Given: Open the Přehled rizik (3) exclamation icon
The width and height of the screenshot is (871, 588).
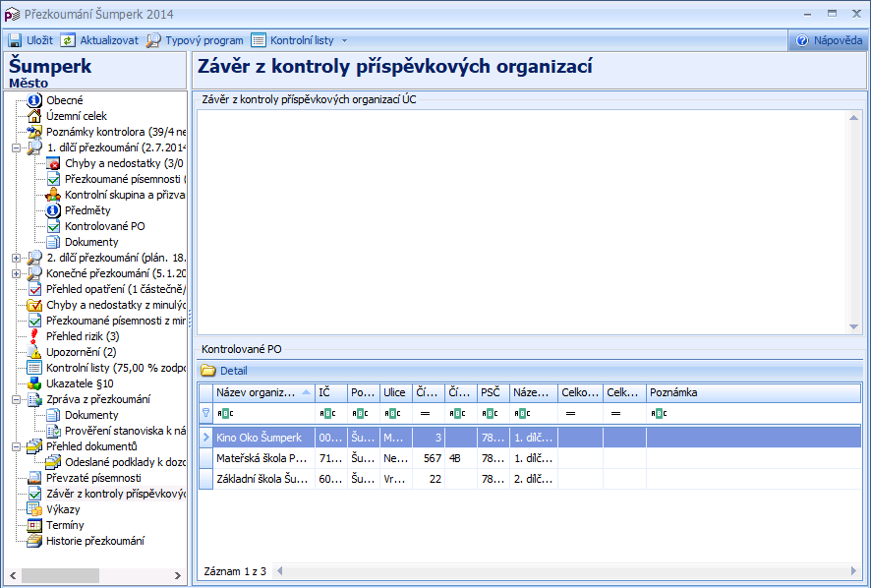Looking at the screenshot, I should tap(34, 336).
